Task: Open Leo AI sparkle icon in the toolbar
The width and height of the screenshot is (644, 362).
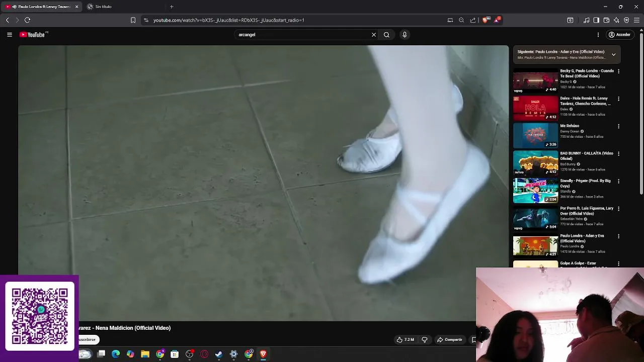Action: click(616, 20)
